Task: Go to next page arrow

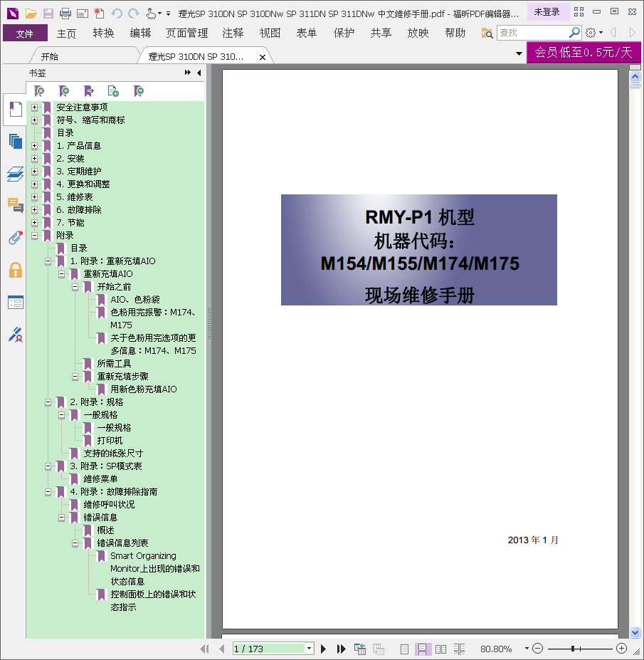Action: click(324, 649)
